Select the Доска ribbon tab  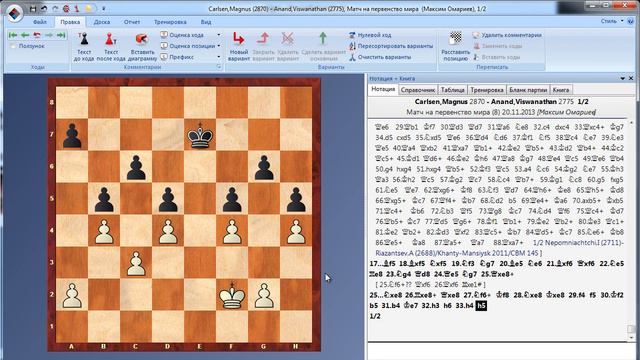tap(102, 22)
